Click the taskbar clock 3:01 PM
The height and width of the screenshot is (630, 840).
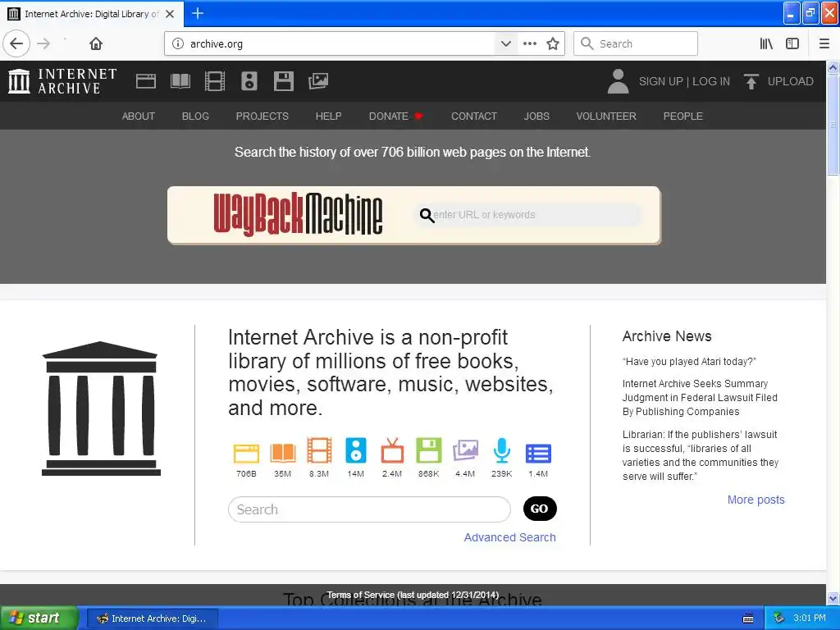pyautogui.click(x=810, y=619)
